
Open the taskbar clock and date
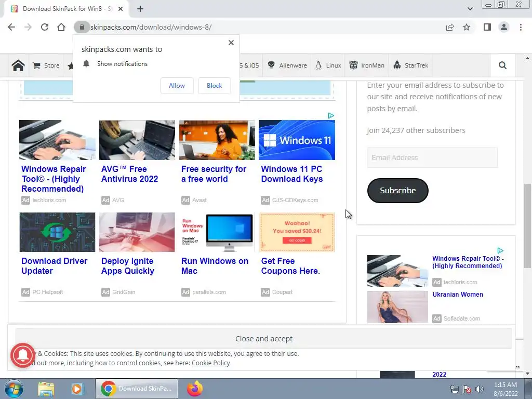pos(505,389)
